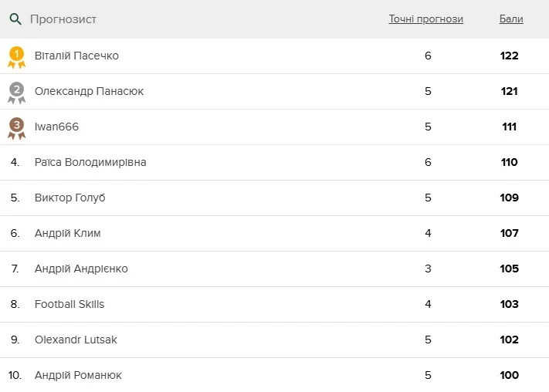Sort by Точні прогнози column
This screenshot has height=392, width=549.
pos(425,19)
